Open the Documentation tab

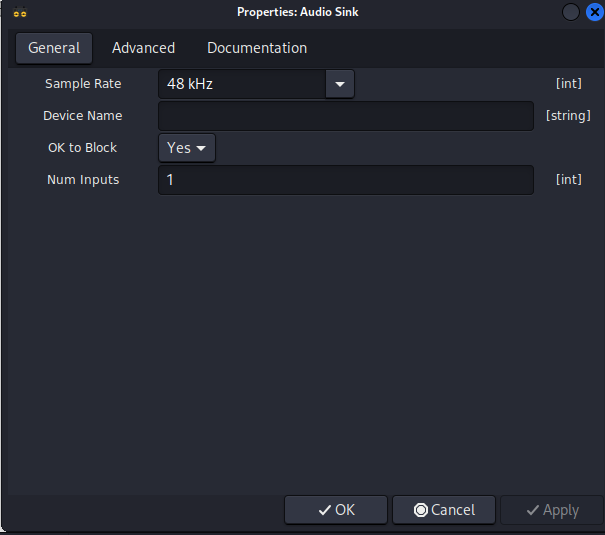click(x=257, y=48)
